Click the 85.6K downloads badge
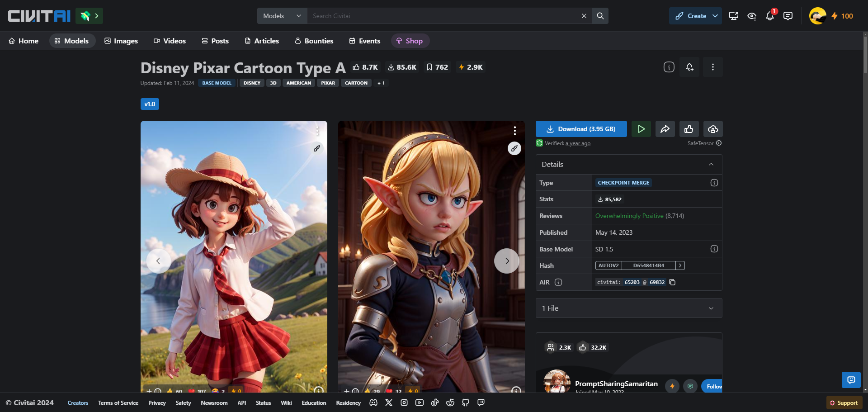Screen dimensions: 868x412 point(402,67)
